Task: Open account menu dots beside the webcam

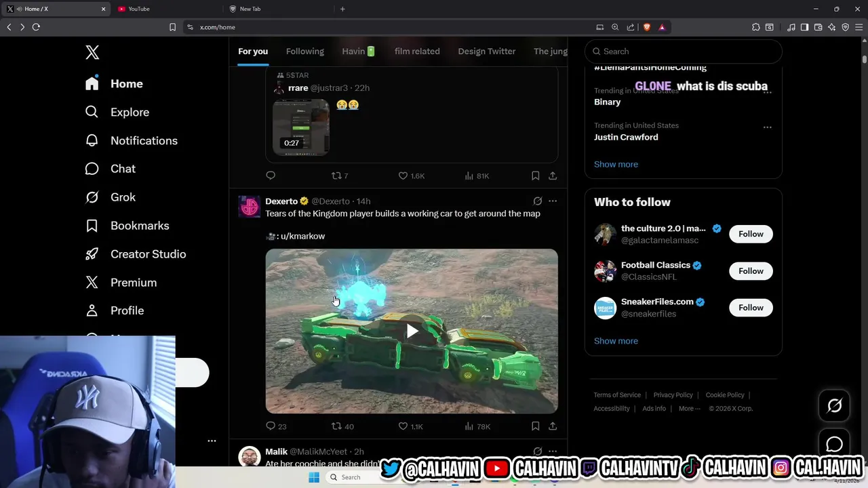Action: 212,441
